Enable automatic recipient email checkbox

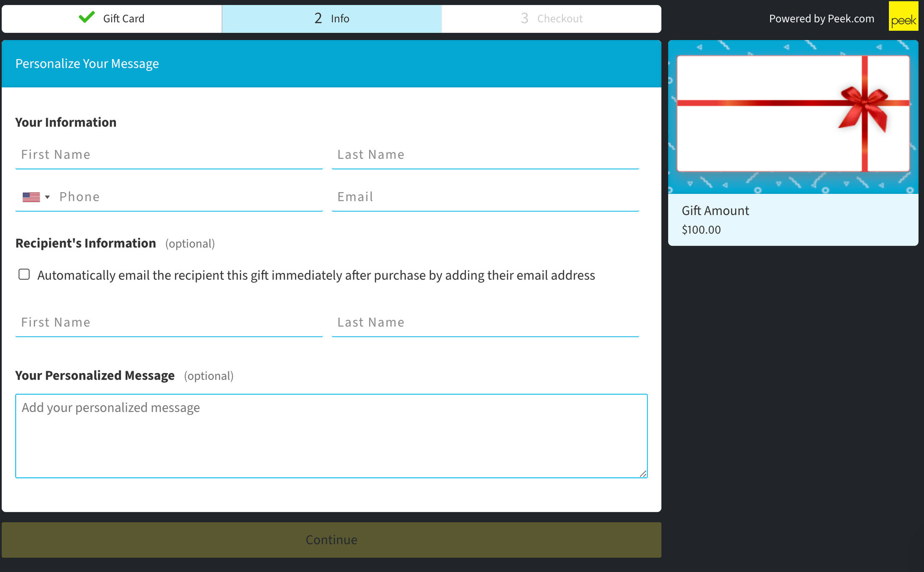[24, 275]
